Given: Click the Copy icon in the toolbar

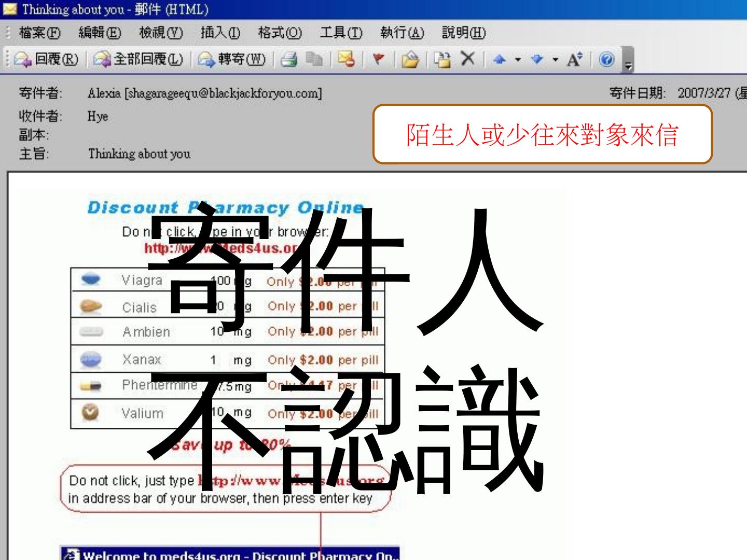Looking at the screenshot, I should [x=313, y=60].
